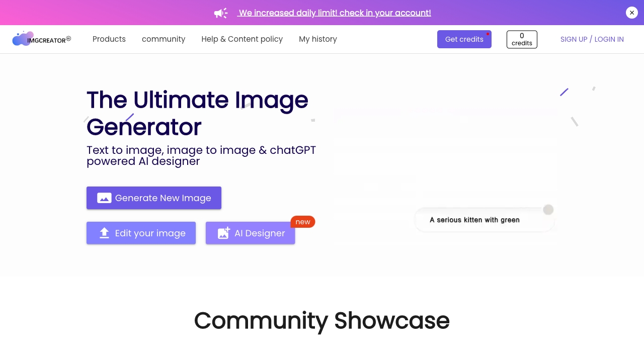Click the Community Showcase heading

[321, 321]
